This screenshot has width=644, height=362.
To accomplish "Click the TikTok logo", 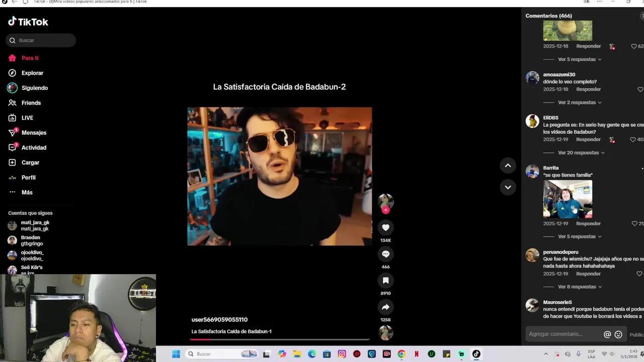I will coord(28,22).
